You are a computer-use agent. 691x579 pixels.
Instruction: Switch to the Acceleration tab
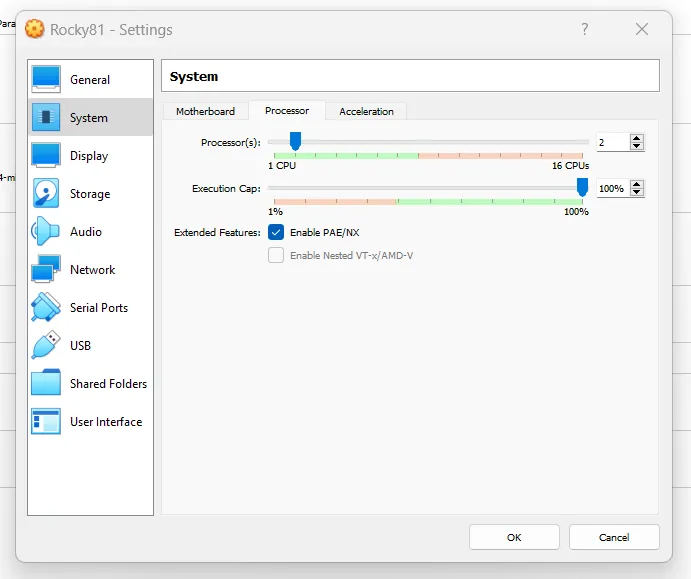[366, 111]
